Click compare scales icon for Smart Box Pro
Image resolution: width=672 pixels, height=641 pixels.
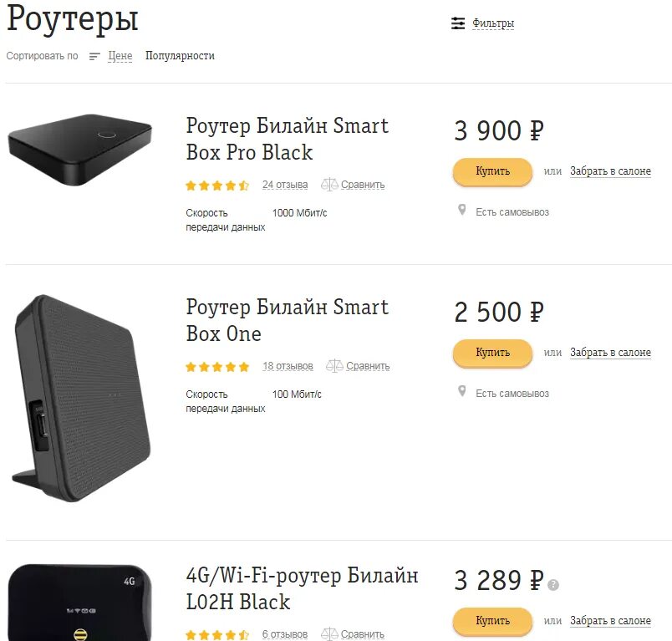pos(329,185)
